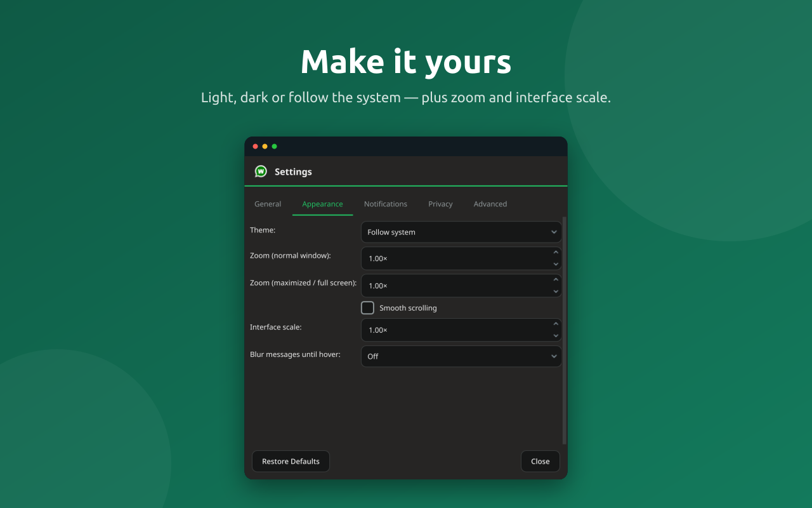812x508 pixels.
Task: Click the settings panel vertical scrollbar
Action: click(565, 330)
